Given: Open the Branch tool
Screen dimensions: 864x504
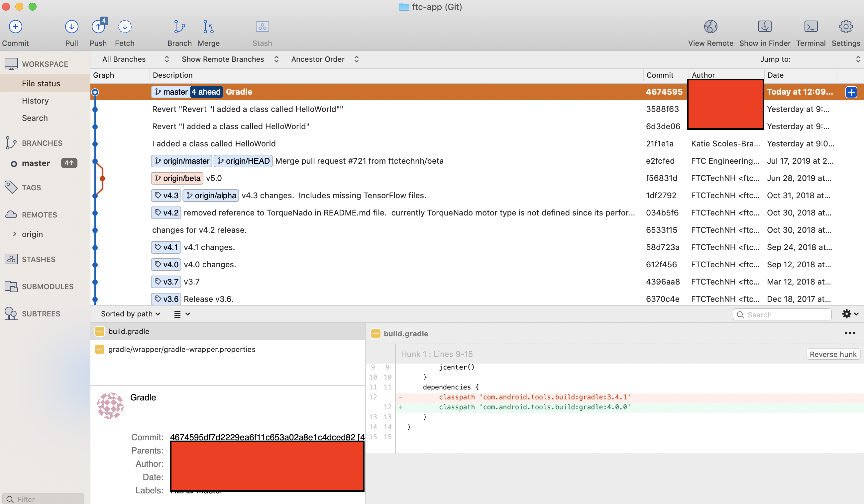Looking at the screenshot, I should coord(179,27).
